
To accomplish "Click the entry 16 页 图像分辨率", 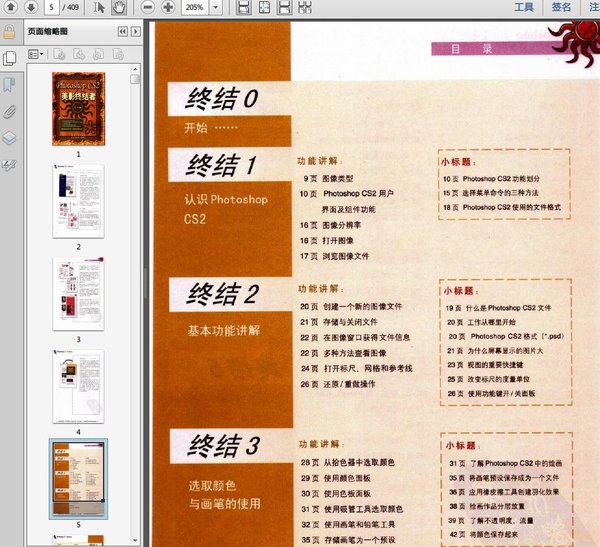I will (x=331, y=225).
